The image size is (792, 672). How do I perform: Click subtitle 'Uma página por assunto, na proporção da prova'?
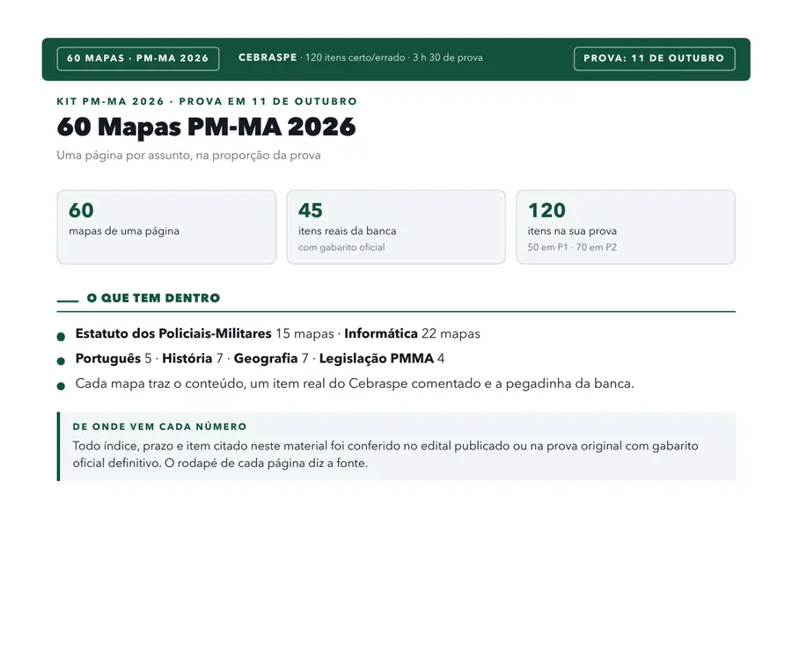pyautogui.click(x=188, y=156)
